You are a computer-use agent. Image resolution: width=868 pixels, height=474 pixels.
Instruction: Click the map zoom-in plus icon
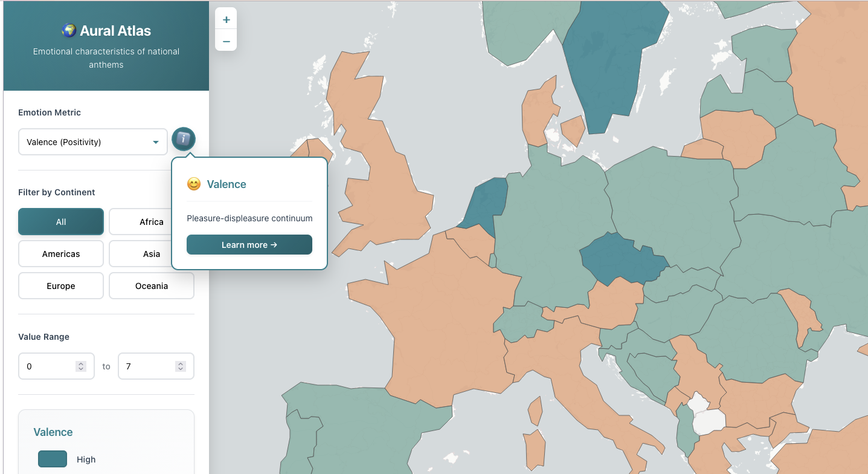coord(226,19)
